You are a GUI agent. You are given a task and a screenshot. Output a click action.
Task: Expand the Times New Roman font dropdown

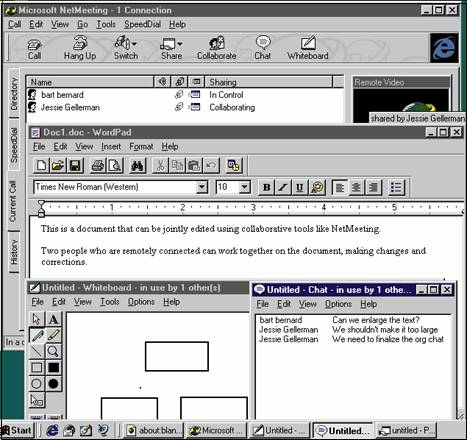(202, 187)
